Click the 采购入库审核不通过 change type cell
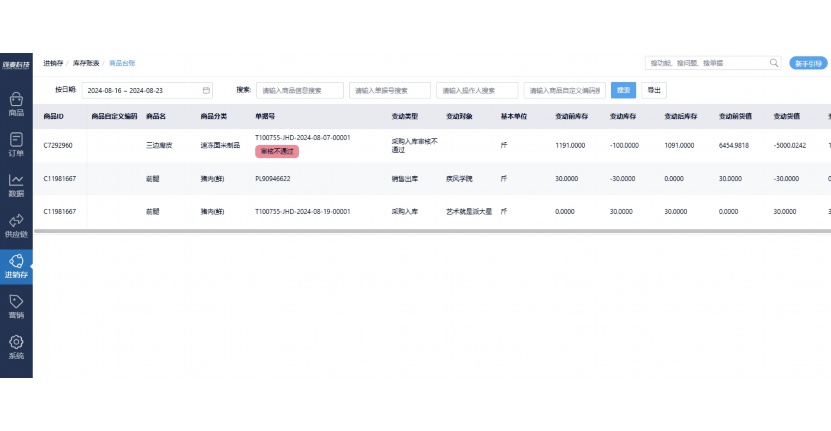This screenshot has height=431, width=831. (414, 146)
